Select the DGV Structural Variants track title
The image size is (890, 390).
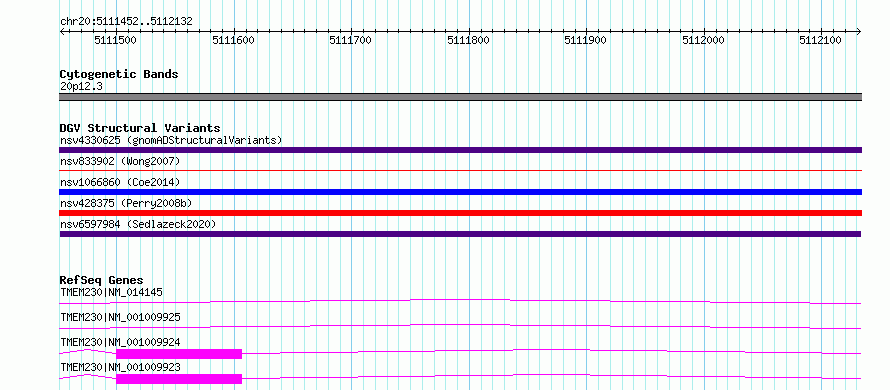click(x=140, y=128)
